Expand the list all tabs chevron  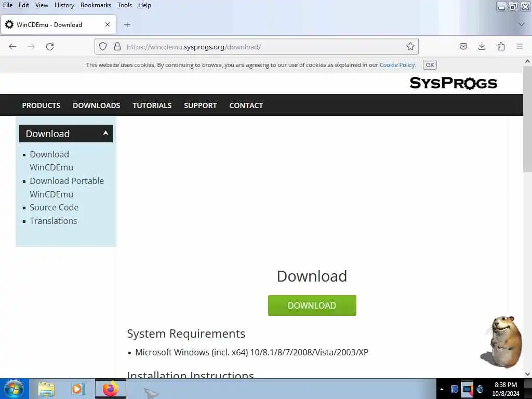coord(522,24)
